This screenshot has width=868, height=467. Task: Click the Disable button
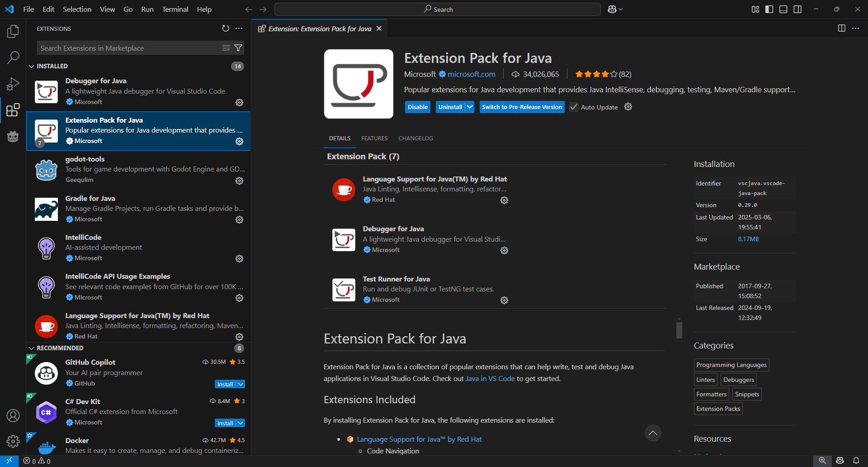coord(418,107)
